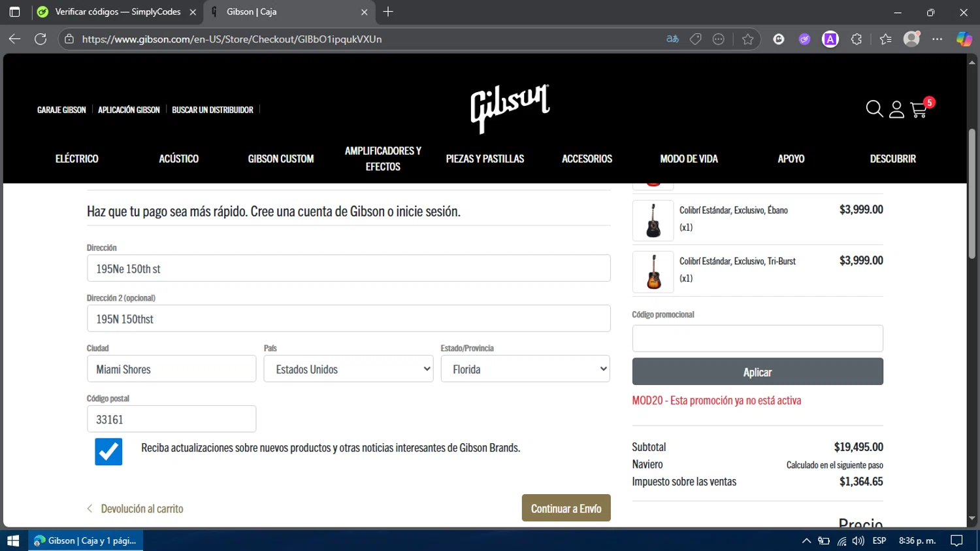
Task: Open the AMPLIFICADORES Y EFECTOS menu
Action: click(383, 159)
